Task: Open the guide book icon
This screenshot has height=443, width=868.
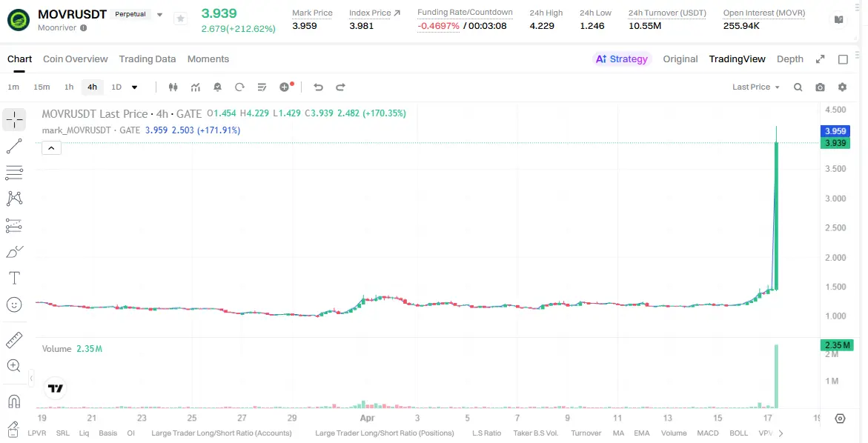Action: click(838, 19)
